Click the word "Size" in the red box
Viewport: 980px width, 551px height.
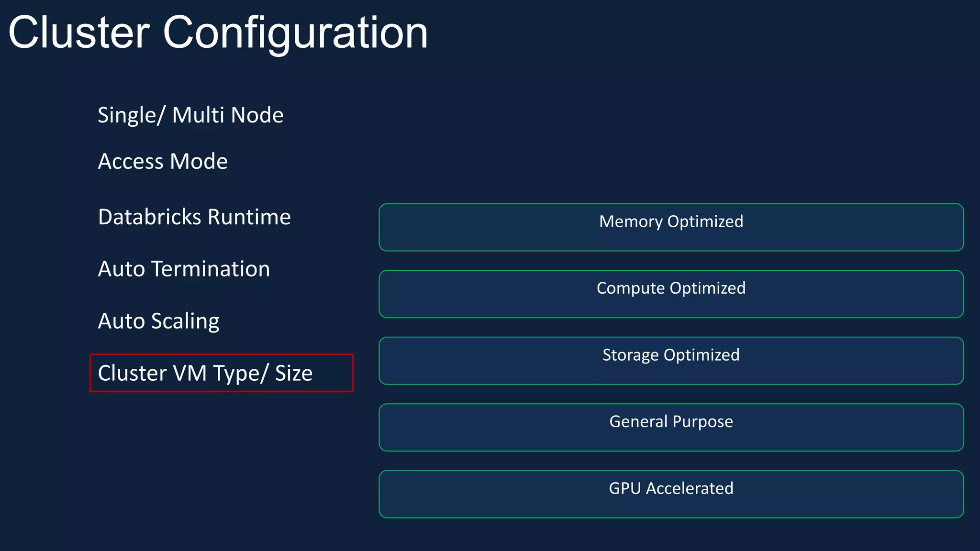[x=293, y=373]
